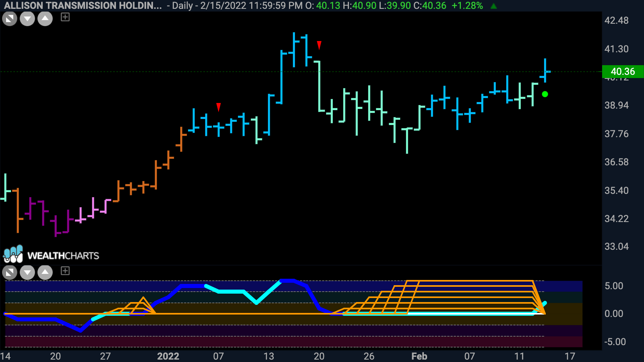
Task: Click the Daily timeframe text in header
Action: (x=183, y=6)
